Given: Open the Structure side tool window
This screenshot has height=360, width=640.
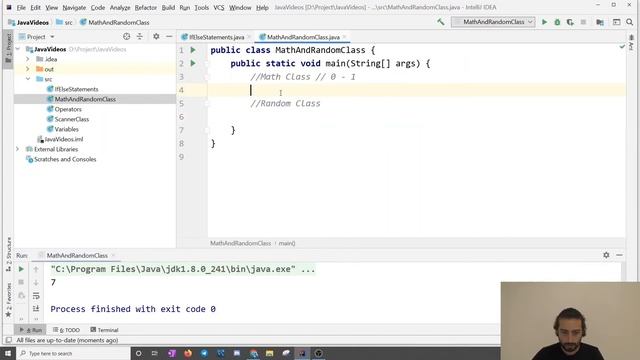Looking at the screenshot, I should point(9,254).
